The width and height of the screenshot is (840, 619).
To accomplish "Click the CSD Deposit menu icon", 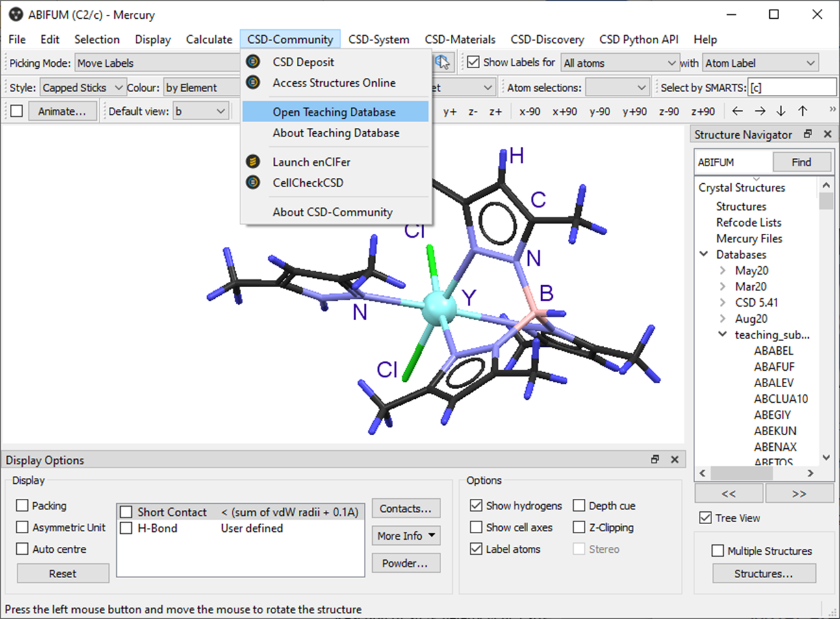I will click(x=253, y=62).
